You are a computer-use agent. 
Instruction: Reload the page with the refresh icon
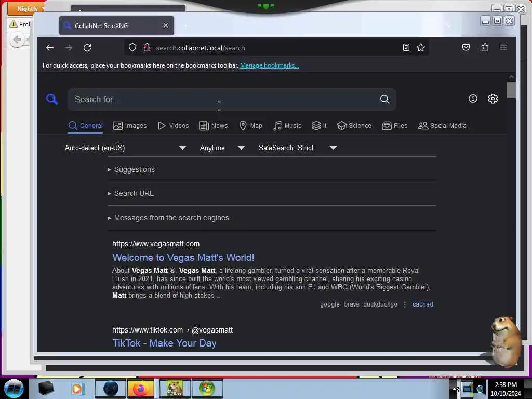[87, 48]
